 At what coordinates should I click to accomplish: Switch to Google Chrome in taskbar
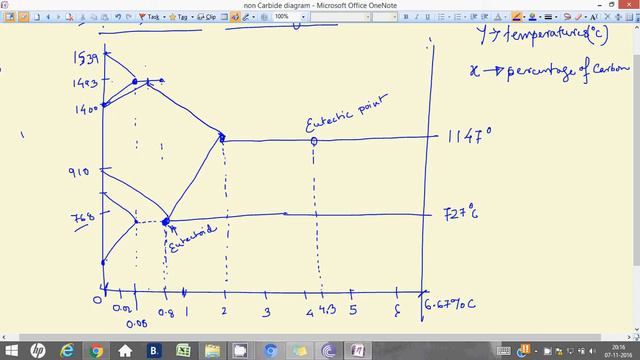click(x=96, y=351)
